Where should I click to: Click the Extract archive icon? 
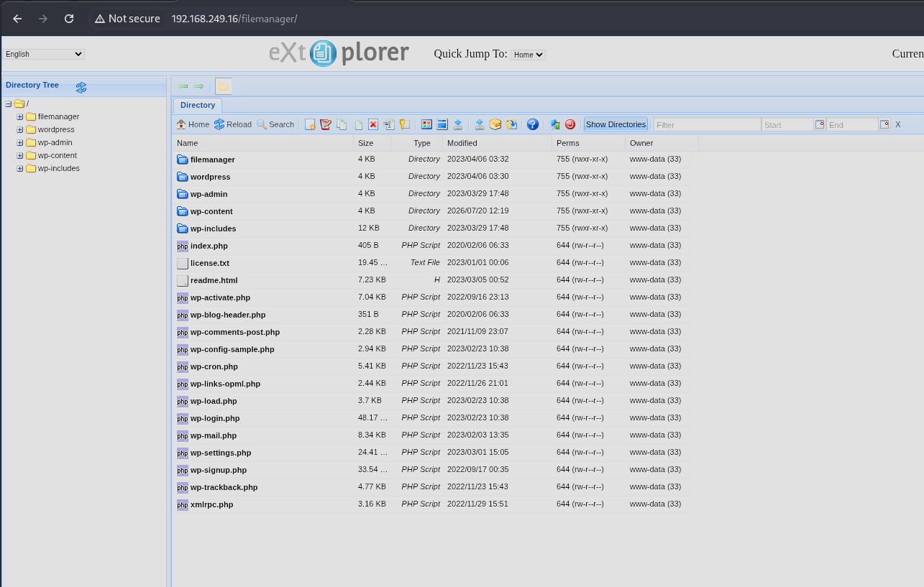pyautogui.click(x=511, y=124)
